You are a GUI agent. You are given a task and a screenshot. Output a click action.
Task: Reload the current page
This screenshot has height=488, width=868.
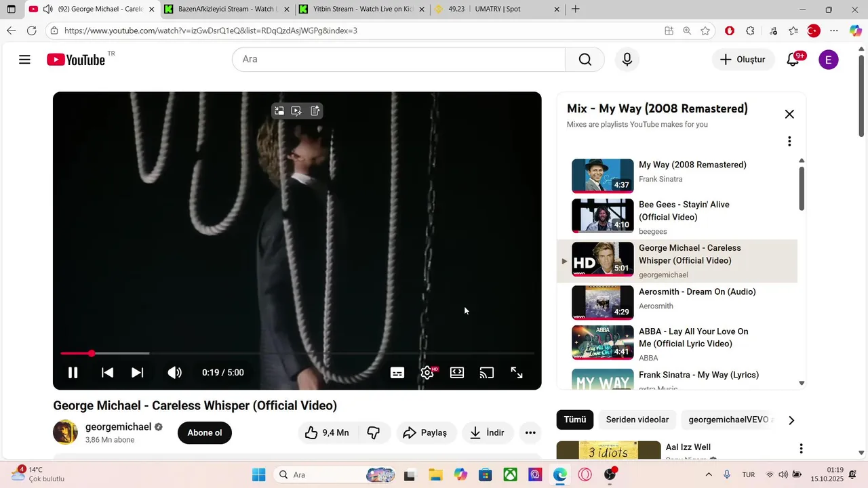pos(32,30)
